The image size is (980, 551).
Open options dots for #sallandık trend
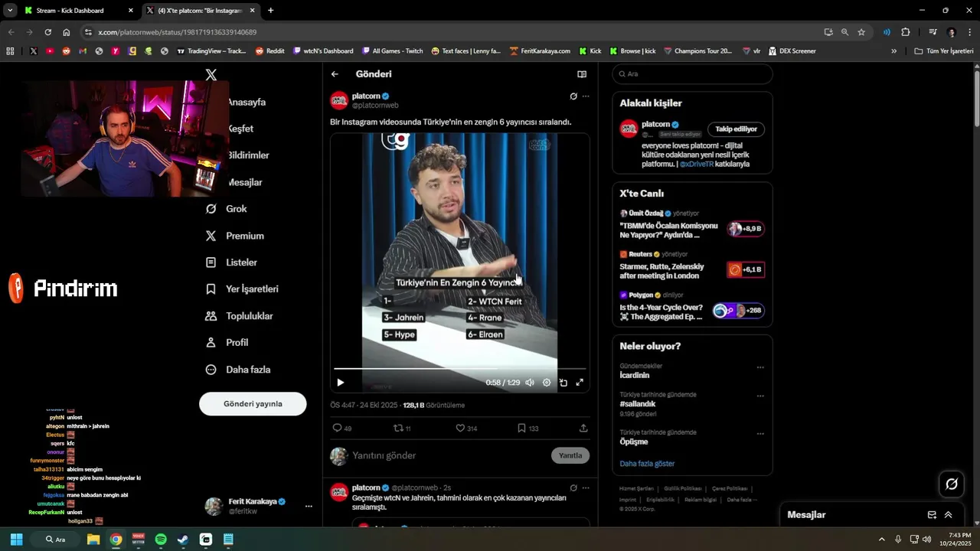coord(760,396)
